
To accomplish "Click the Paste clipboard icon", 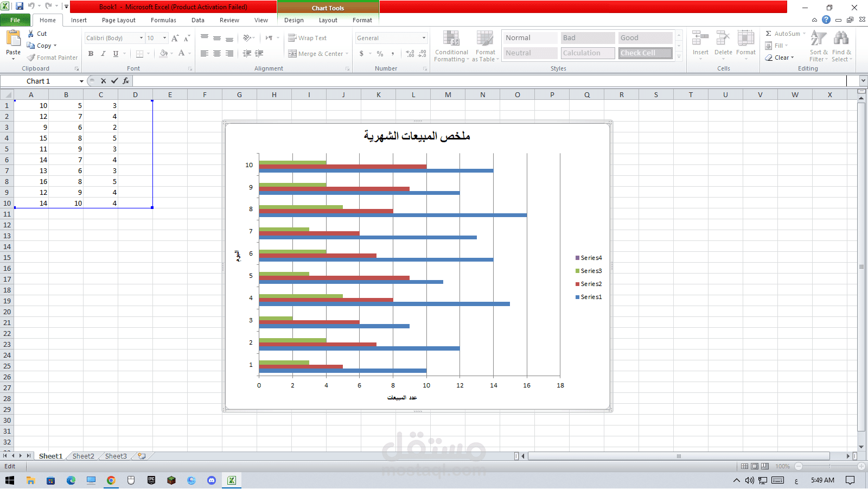I will tap(13, 39).
